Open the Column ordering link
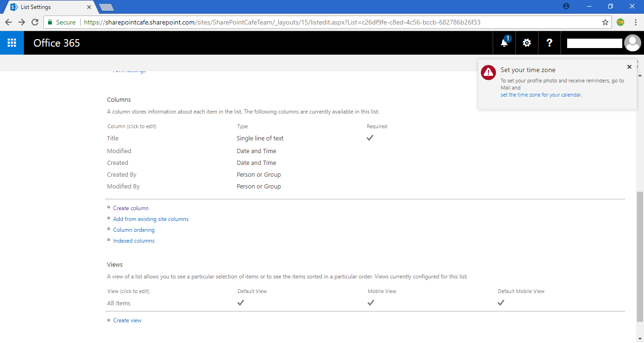644x343 pixels. pos(134,230)
